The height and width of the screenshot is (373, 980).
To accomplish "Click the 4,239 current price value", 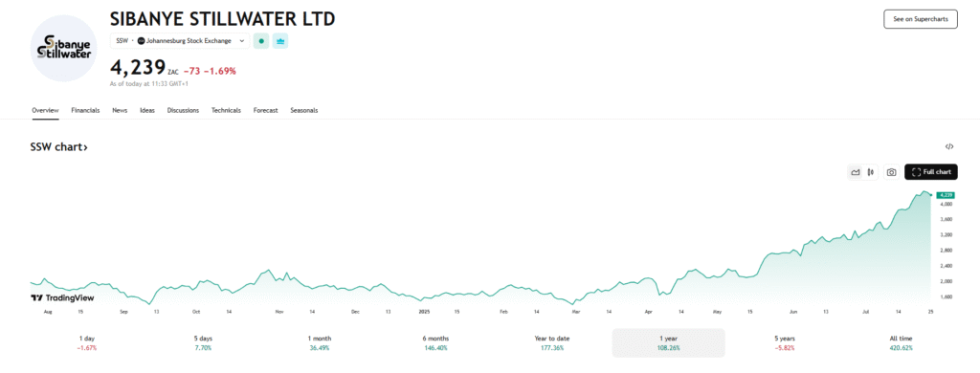I will [x=138, y=67].
